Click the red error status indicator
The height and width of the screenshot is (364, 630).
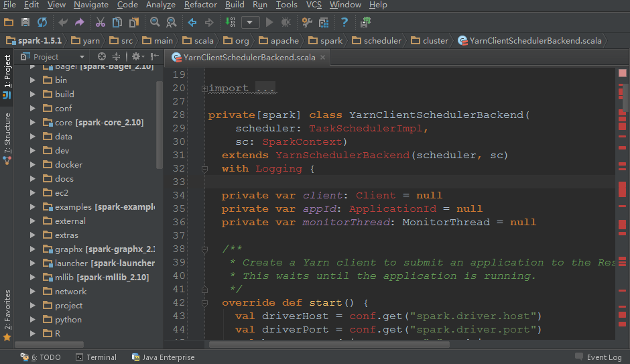[623, 73]
